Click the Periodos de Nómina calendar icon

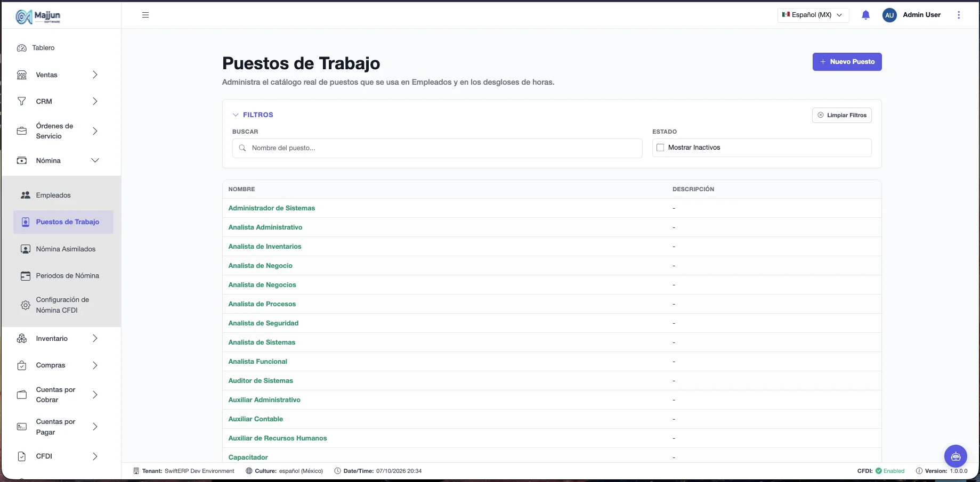tap(26, 276)
